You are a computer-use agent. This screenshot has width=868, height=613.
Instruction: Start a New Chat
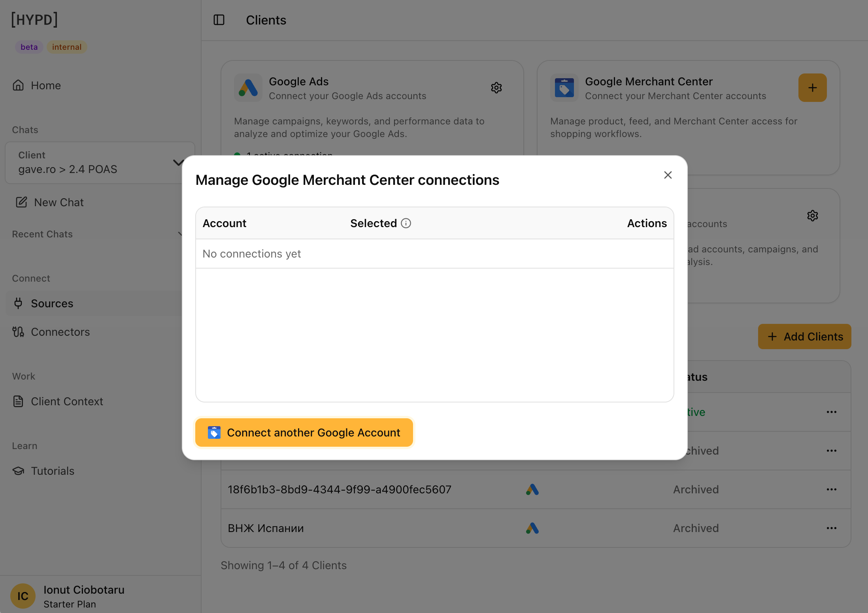pyautogui.click(x=59, y=202)
